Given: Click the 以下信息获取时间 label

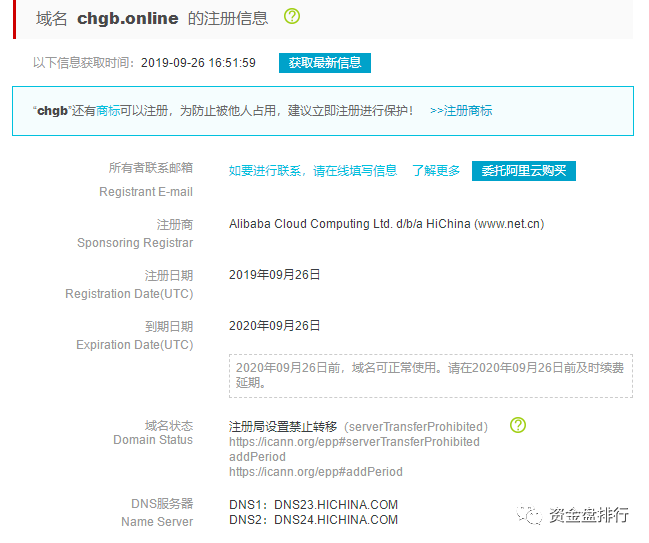Looking at the screenshot, I should click(84, 63).
